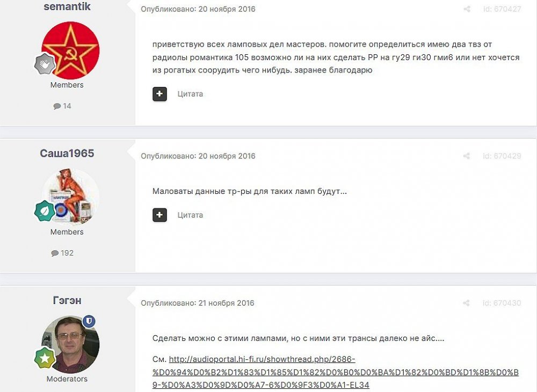The width and height of the screenshot is (537, 392).
Task: Open Саша1965's profile avatar
Action: click(70, 197)
